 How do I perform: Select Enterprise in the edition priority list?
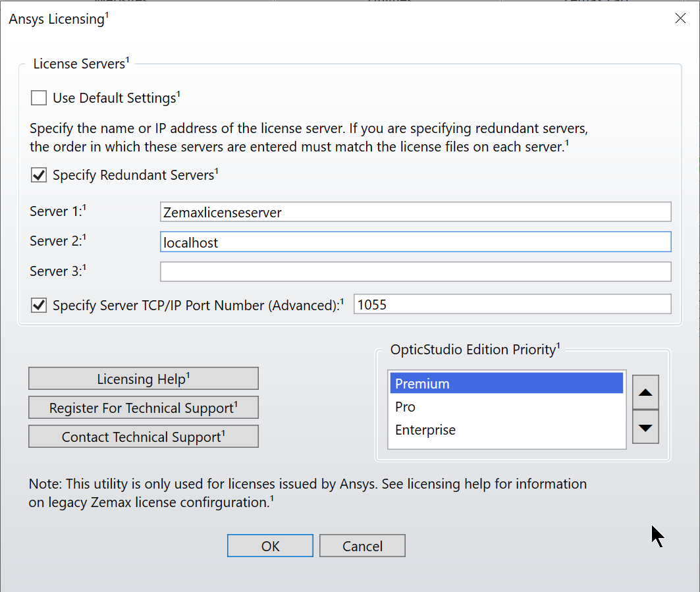[506, 430]
